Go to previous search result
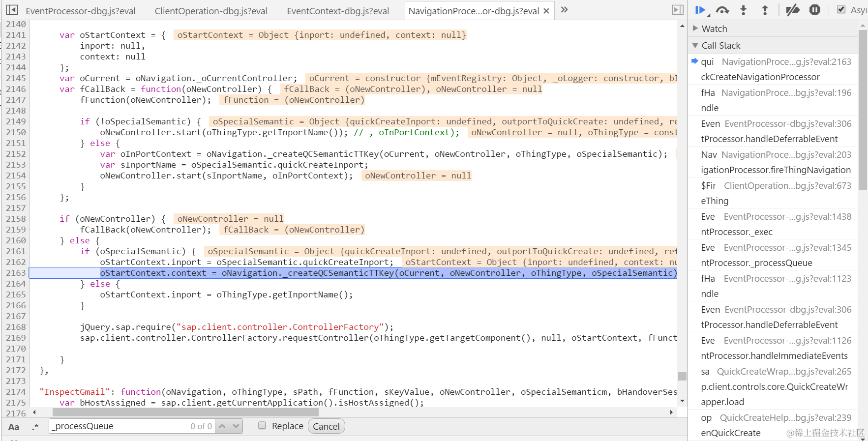The height and width of the screenshot is (441, 868). pos(222,426)
